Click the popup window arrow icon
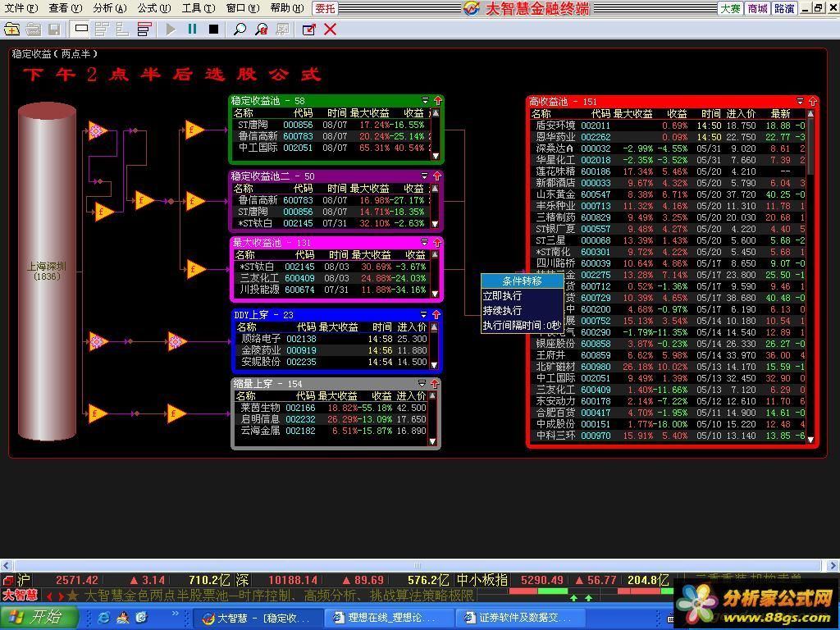The width and height of the screenshot is (840, 630). tap(309, 29)
